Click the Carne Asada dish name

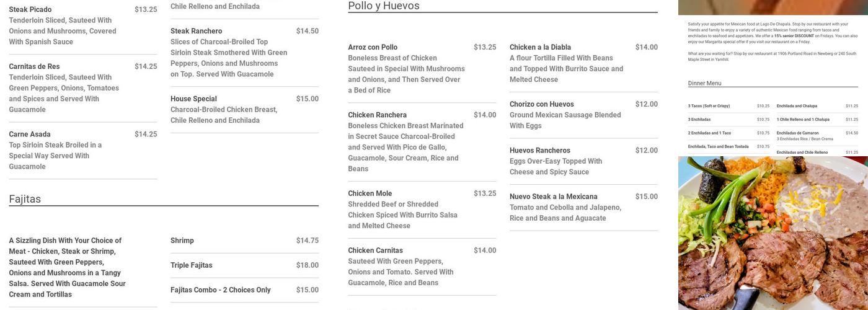pyautogui.click(x=30, y=134)
